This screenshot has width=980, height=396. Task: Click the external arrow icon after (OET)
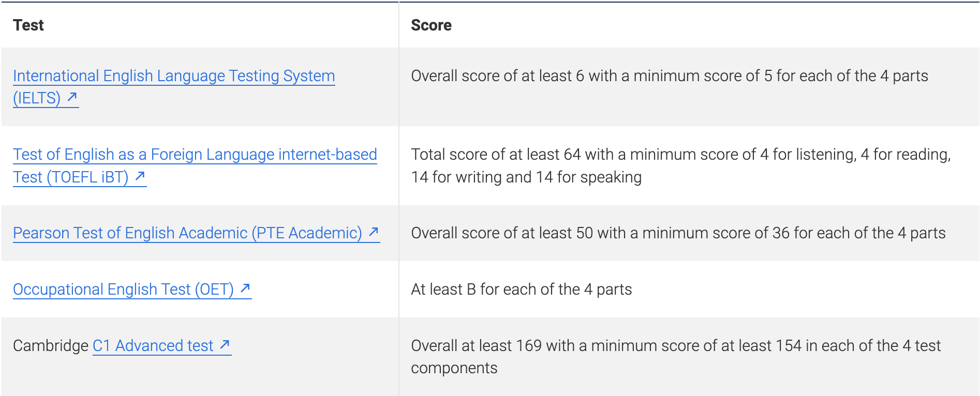point(245,288)
